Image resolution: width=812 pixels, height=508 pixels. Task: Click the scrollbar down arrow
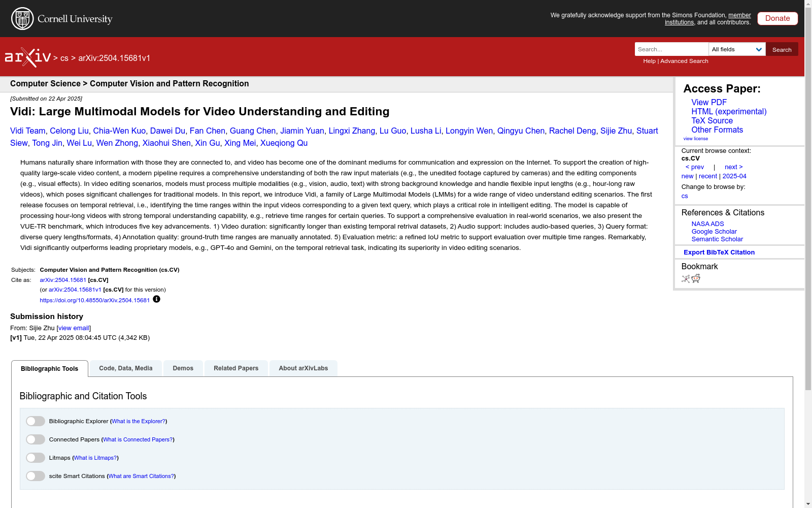click(808, 504)
